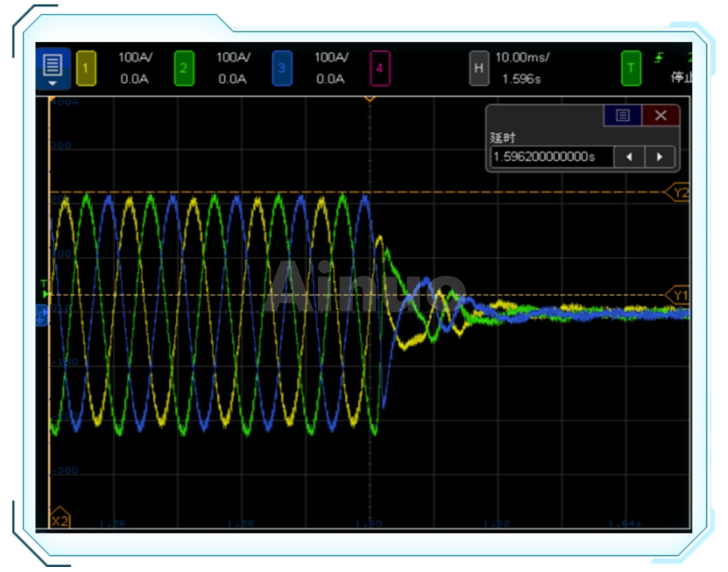
Task: Open trigger settings via T icon
Action: 630,69
